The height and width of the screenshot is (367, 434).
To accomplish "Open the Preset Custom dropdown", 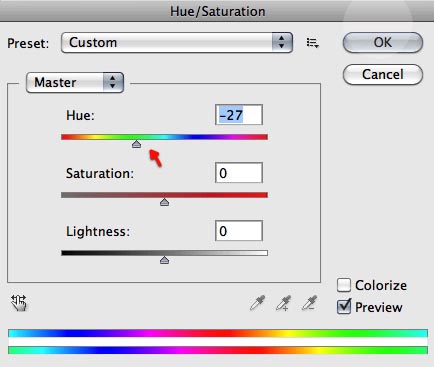I will coord(177,43).
